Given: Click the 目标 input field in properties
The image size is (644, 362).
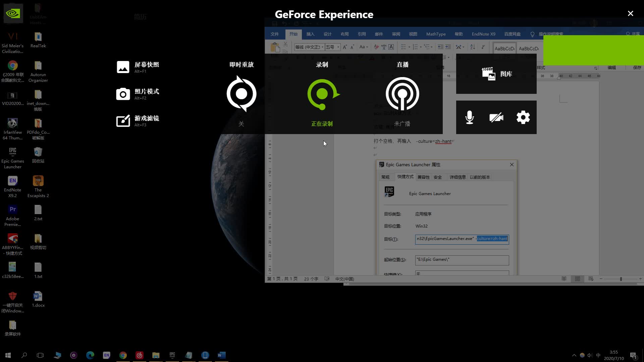Looking at the screenshot, I should tap(462, 239).
